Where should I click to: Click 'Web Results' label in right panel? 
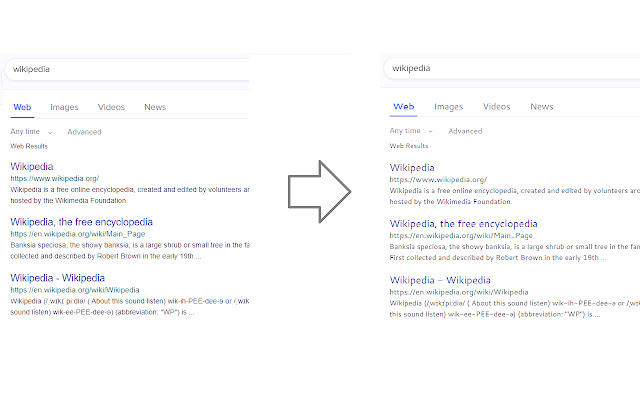click(409, 146)
